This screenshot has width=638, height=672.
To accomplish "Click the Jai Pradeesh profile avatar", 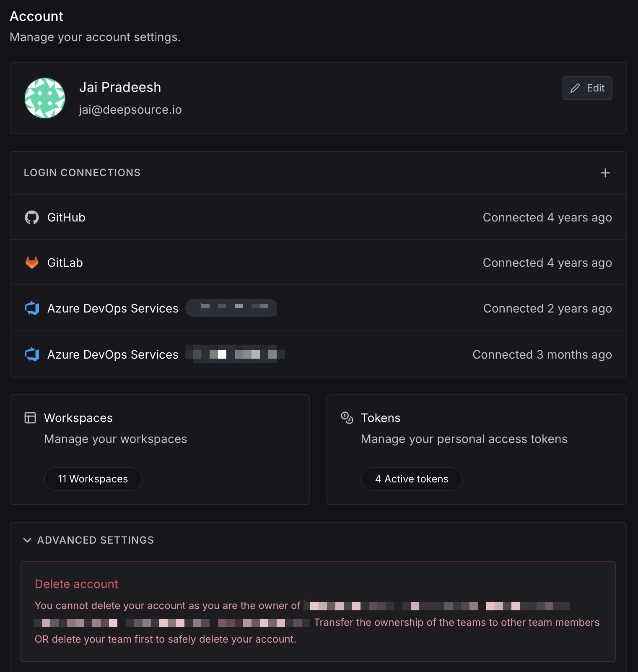I will [45, 98].
